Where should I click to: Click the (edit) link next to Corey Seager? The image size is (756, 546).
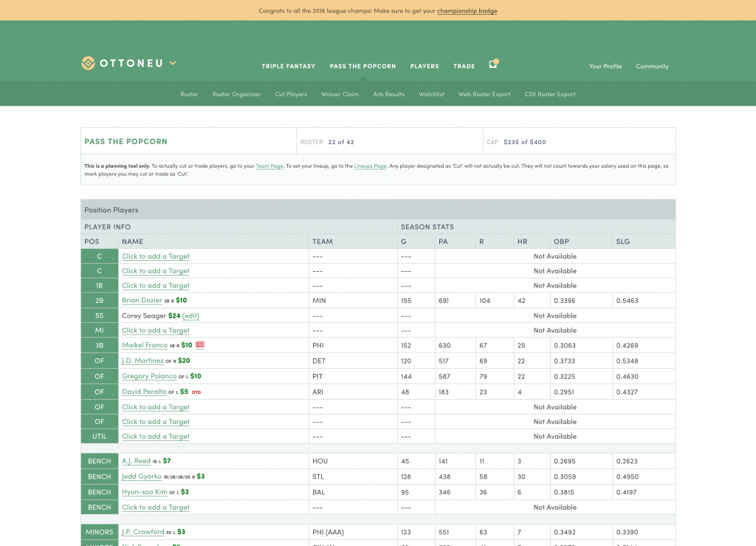[x=190, y=315]
